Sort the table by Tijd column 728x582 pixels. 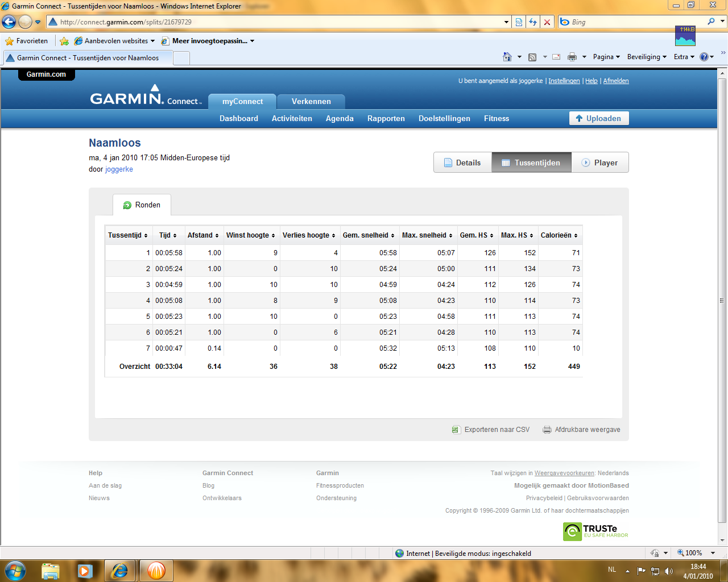pos(168,235)
